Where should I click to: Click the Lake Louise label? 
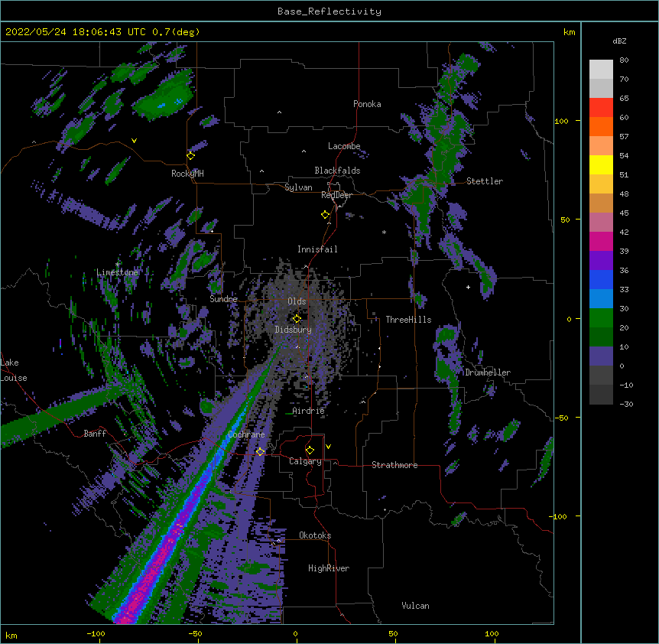pyautogui.click(x=14, y=370)
